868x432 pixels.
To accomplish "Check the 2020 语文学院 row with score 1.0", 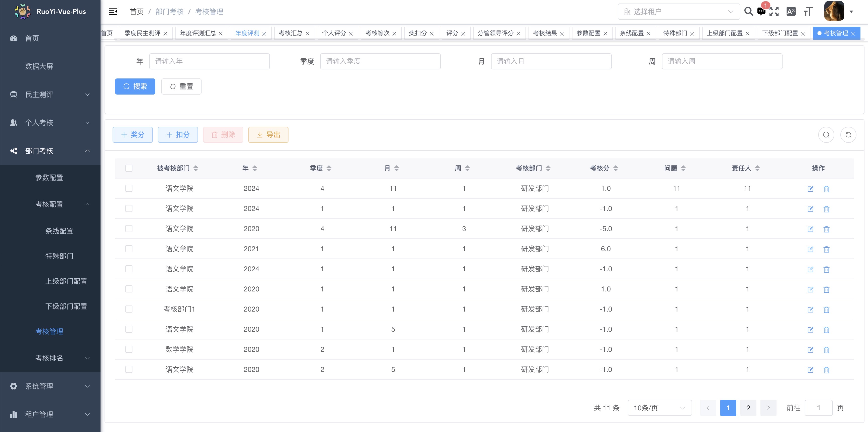I will point(129,289).
